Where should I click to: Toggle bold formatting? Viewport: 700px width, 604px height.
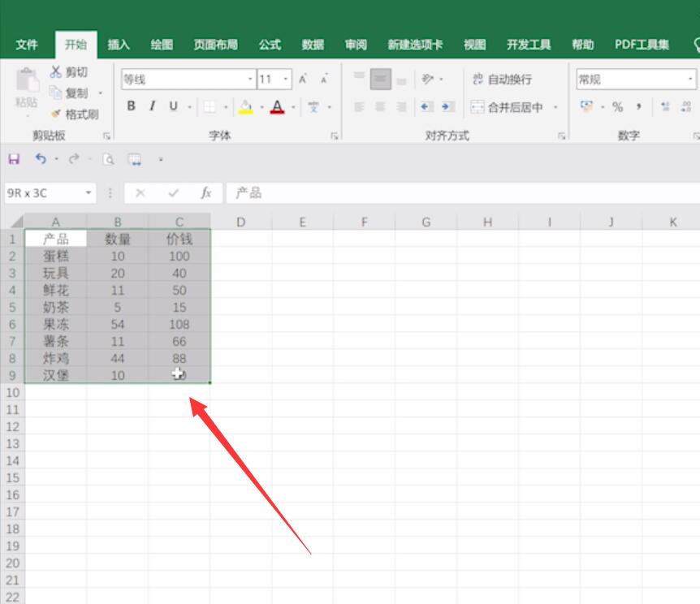click(132, 106)
